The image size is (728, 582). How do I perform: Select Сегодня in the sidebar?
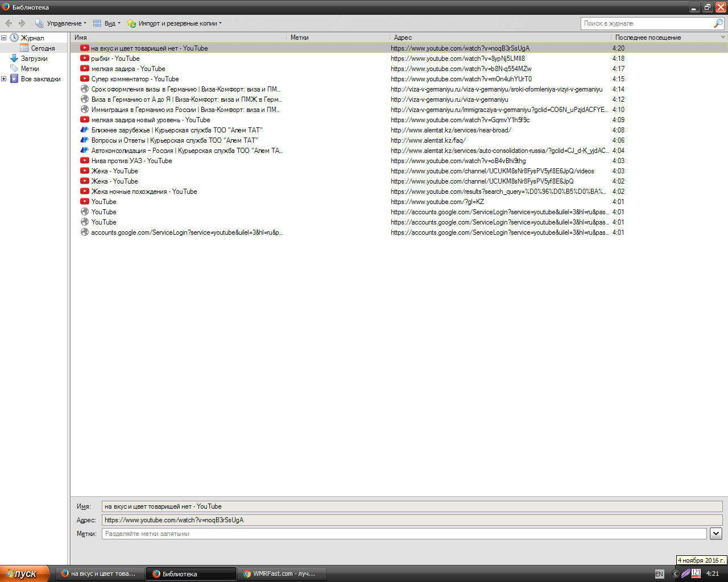point(43,48)
